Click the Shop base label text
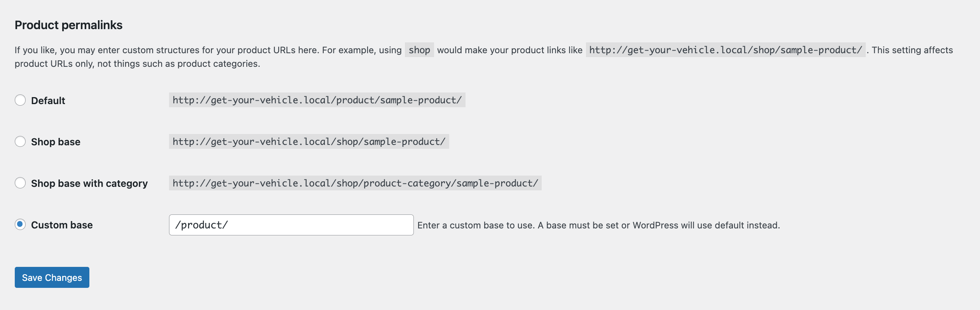Viewport: 980px width, 310px height. click(56, 142)
